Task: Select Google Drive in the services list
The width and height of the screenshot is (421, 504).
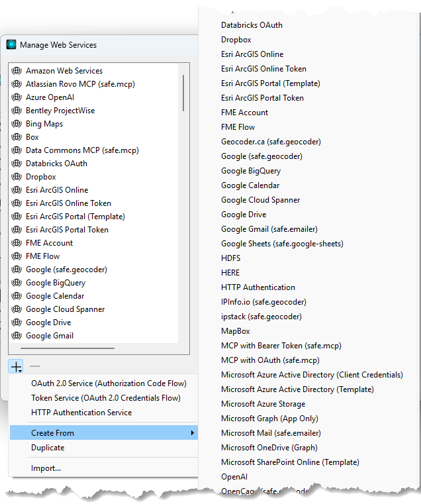Action: point(48,323)
